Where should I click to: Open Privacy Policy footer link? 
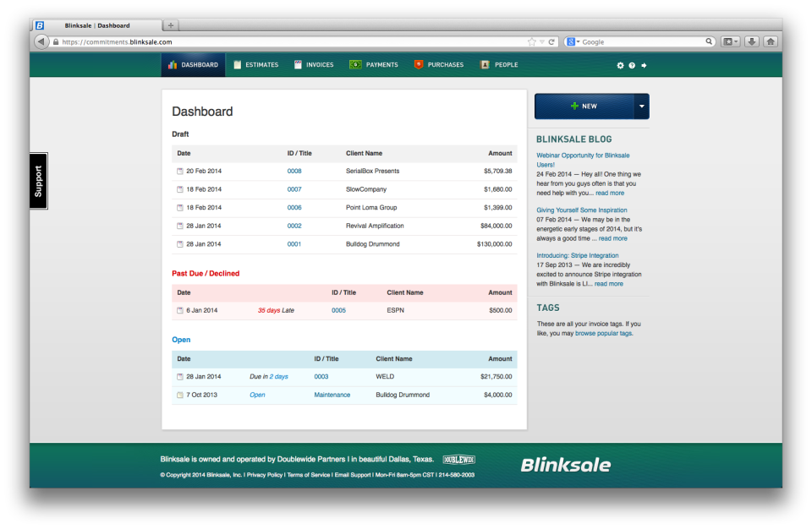click(265, 475)
